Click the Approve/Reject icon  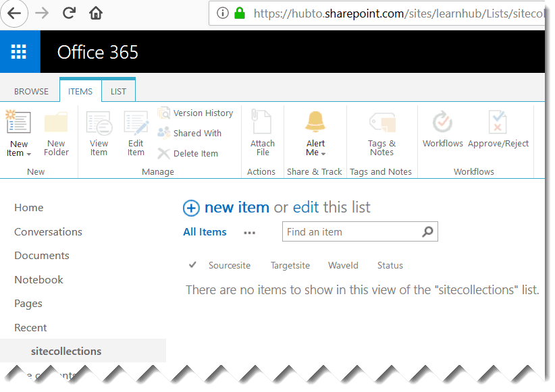498,128
